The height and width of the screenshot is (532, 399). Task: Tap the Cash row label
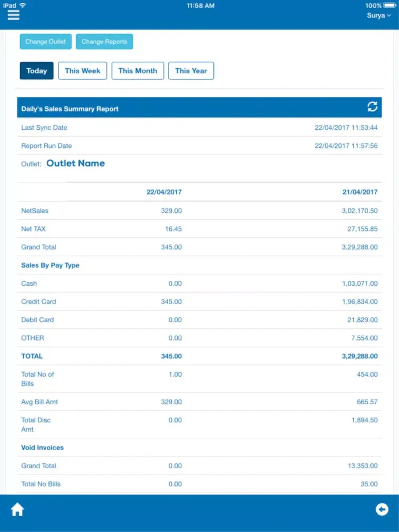click(x=29, y=284)
